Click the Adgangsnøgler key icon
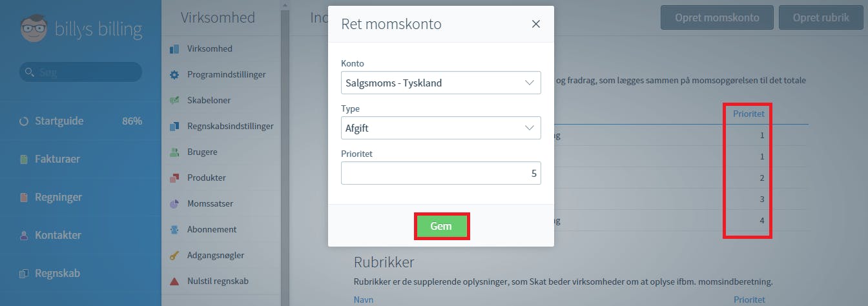 coord(174,256)
